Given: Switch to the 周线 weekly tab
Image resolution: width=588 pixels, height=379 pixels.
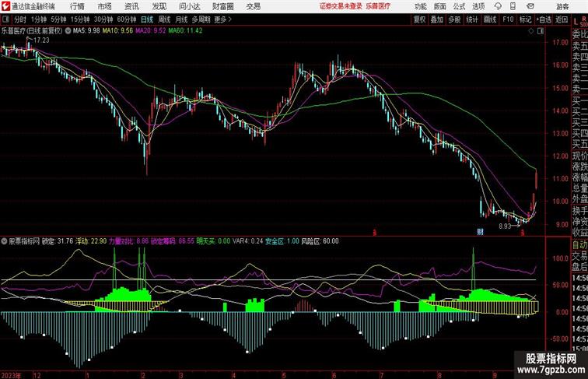Looking at the screenshot, I should 164,19.
